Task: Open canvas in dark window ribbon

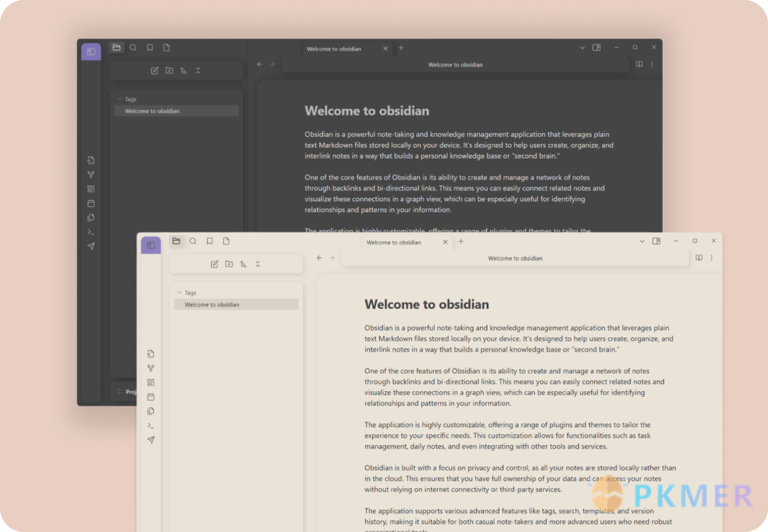Action: 91,189
